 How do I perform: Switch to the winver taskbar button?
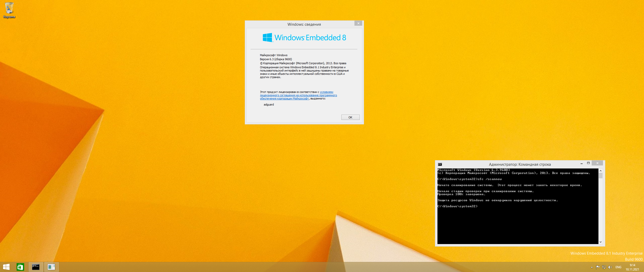(x=51, y=267)
